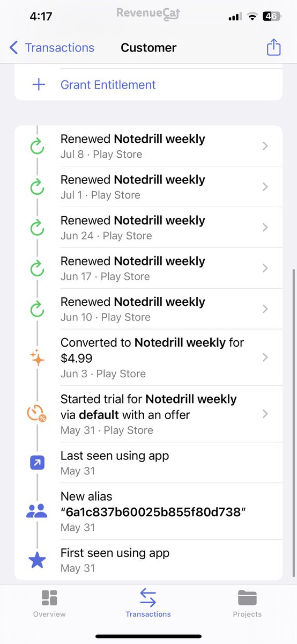The width and height of the screenshot is (297, 644).
Task: Tap the share icon in the header
Action: click(x=273, y=47)
